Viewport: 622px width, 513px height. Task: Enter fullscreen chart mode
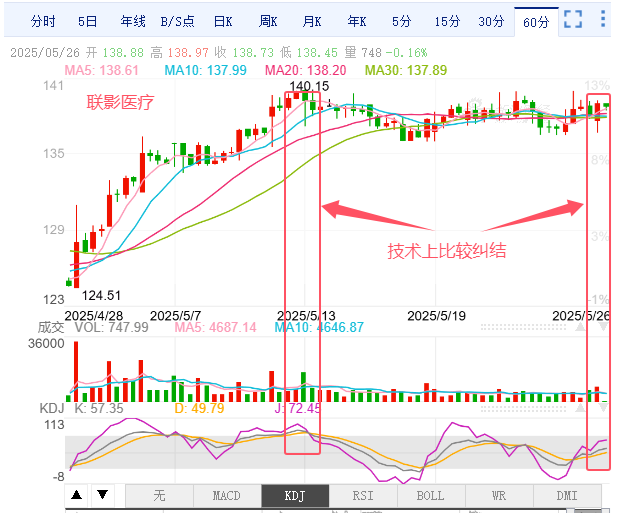573,19
